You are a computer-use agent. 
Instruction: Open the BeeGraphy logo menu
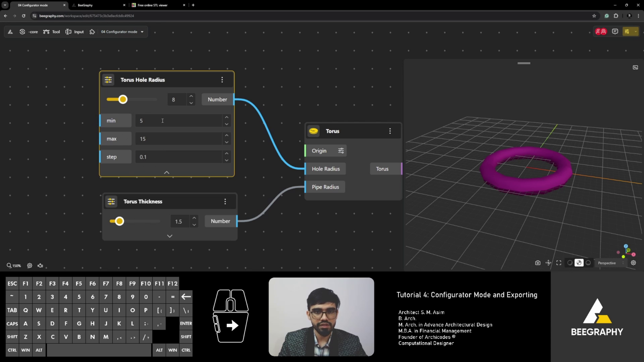click(x=10, y=31)
